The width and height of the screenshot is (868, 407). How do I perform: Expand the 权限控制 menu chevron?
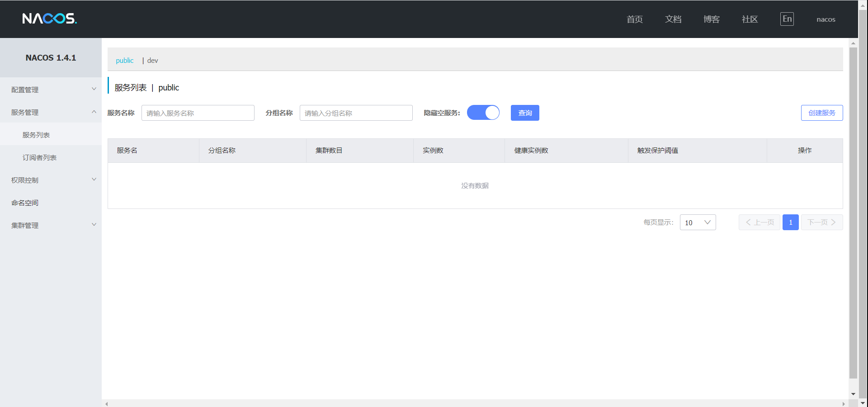[x=94, y=179]
